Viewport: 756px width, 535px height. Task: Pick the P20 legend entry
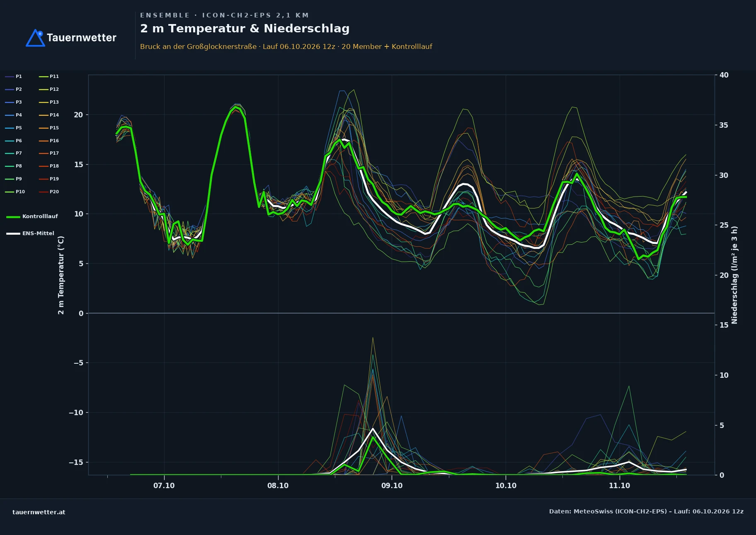coord(49,192)
